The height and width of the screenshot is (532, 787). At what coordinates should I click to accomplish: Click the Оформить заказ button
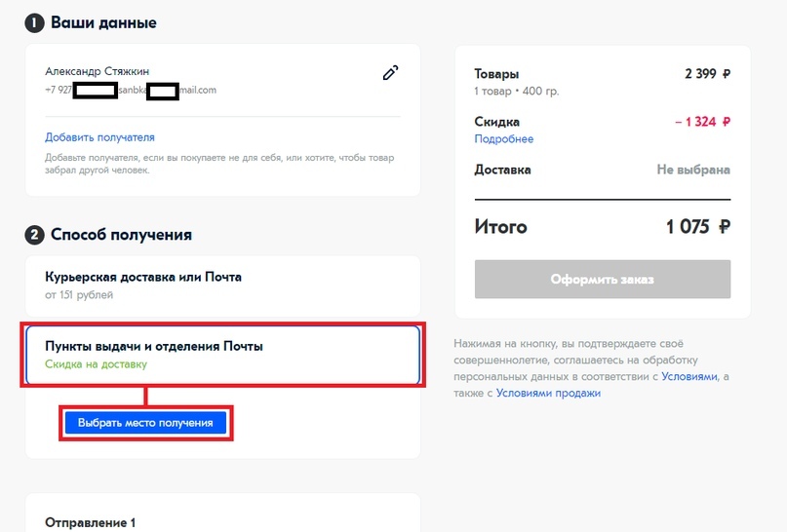pyautogui.click(x=602, y=280)
